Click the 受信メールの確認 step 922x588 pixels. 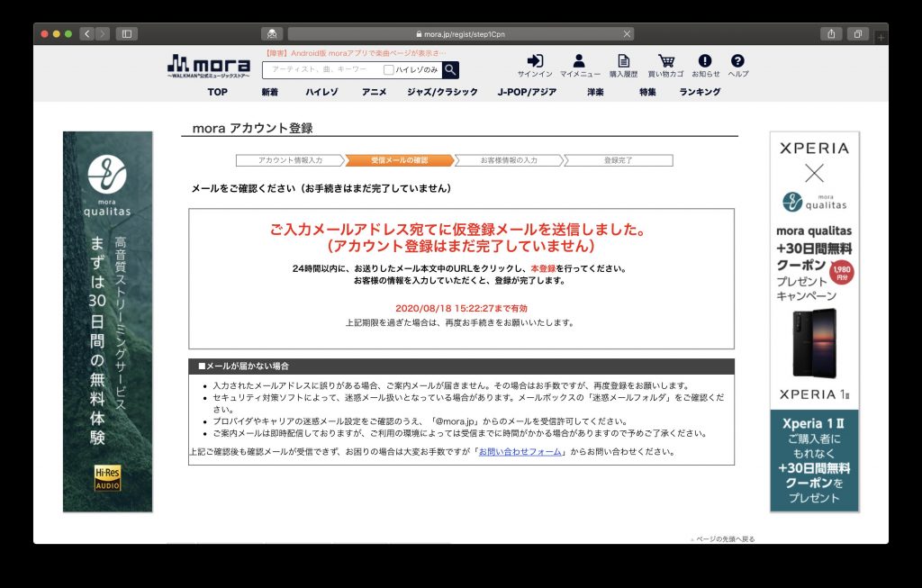point(399,160)
